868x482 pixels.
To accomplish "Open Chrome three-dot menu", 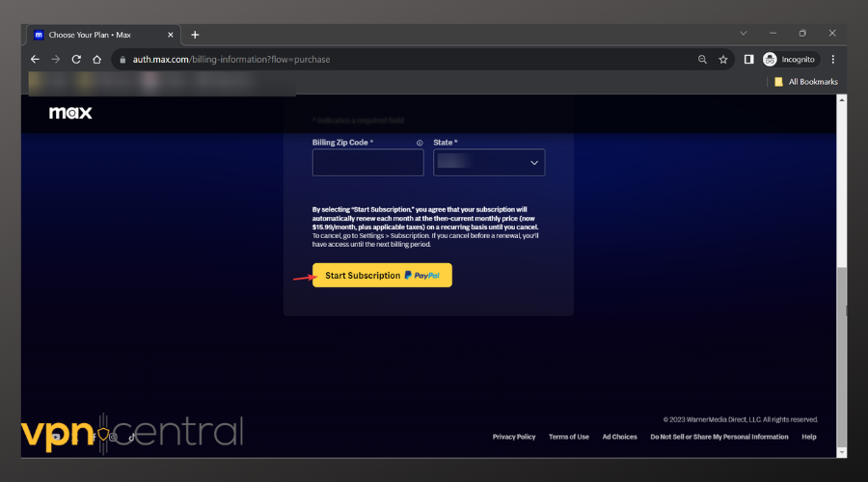I will [832, 59].
